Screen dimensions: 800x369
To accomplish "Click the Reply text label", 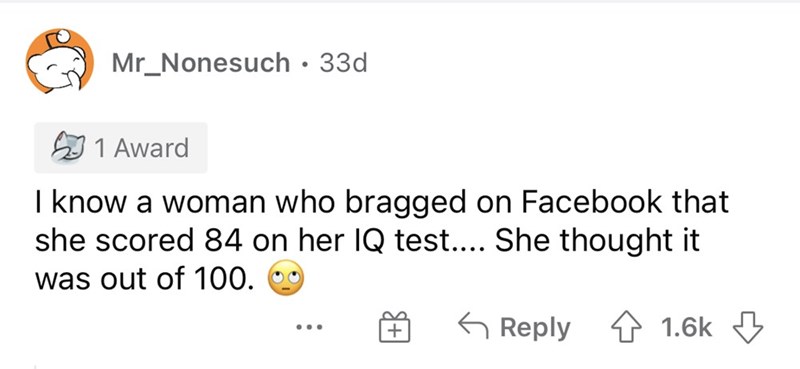I will pyautogui.click(x=535, y=328).
